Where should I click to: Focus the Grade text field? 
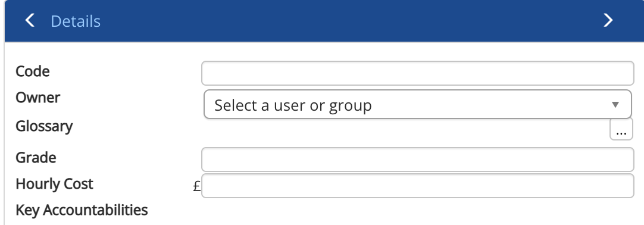click(x=418, y=160)
